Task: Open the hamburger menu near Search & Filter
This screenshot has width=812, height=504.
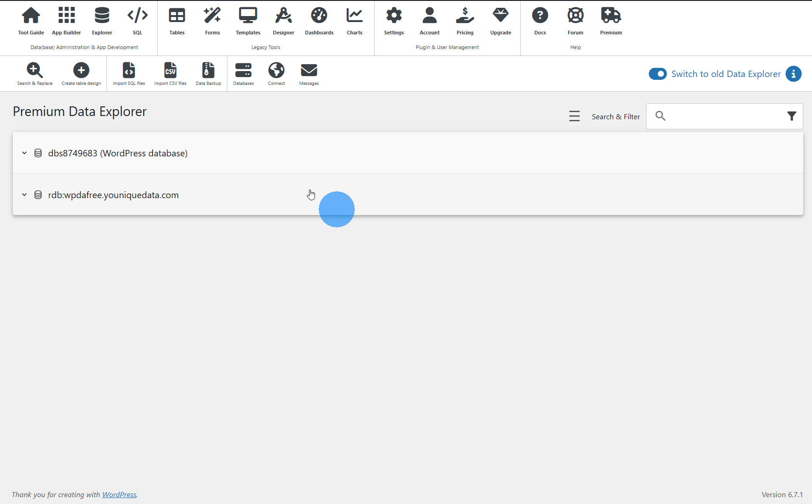Action: 574,116
